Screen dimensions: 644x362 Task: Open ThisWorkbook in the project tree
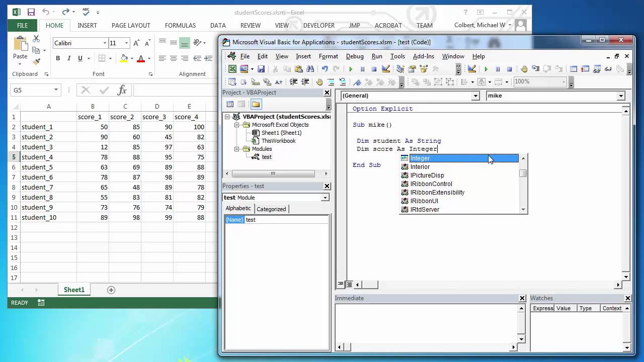[278, 141]
